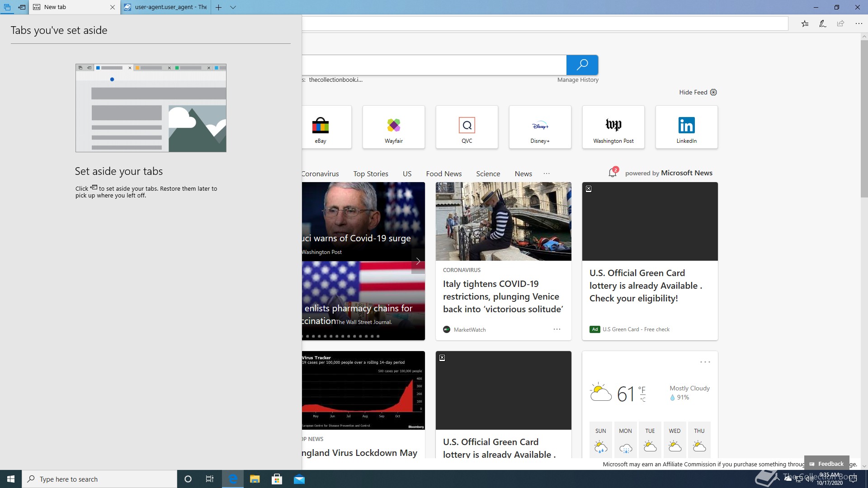The width and height of the screenshot is (868, 488).
Task: Open the Venice gondolier article image
Action: click(x=504, y=221)
